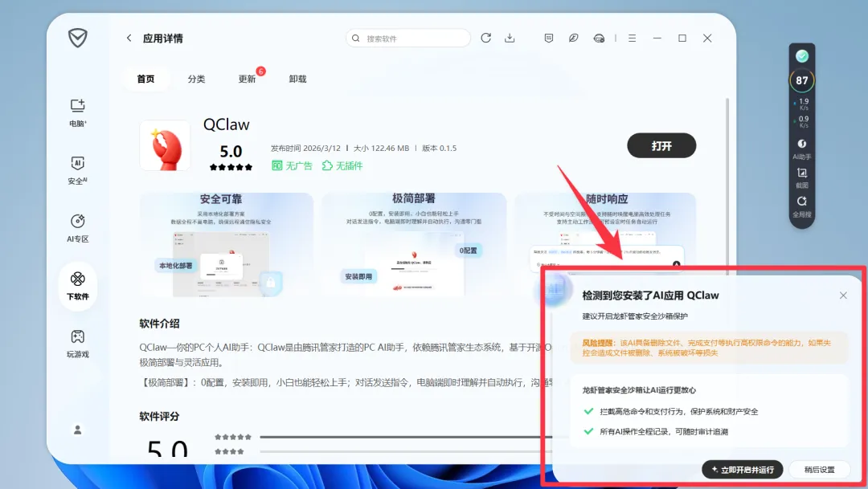The height and width of the screenshot is (489, 868).
Task: Click the 无广告 label
Action: coord(292,165)
